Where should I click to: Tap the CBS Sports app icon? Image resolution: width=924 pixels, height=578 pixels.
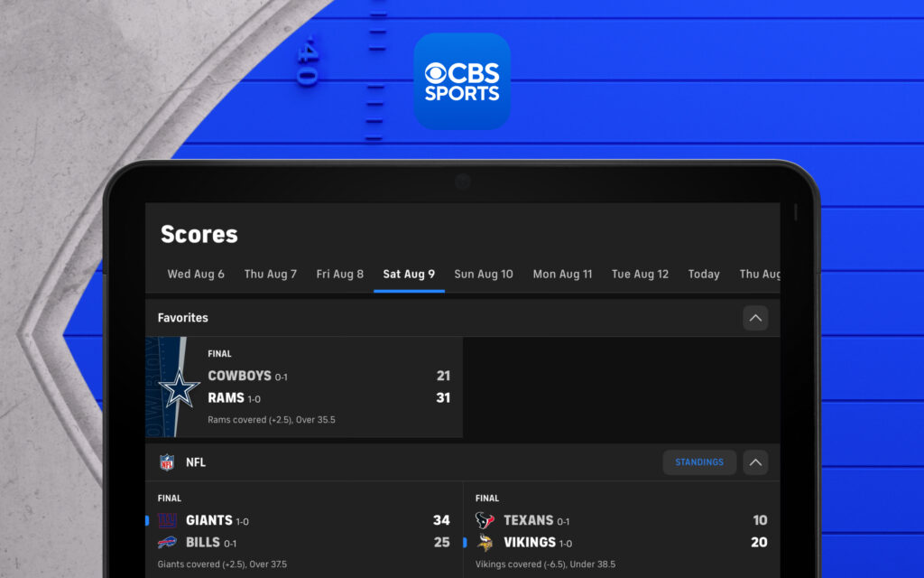[462, 81]
